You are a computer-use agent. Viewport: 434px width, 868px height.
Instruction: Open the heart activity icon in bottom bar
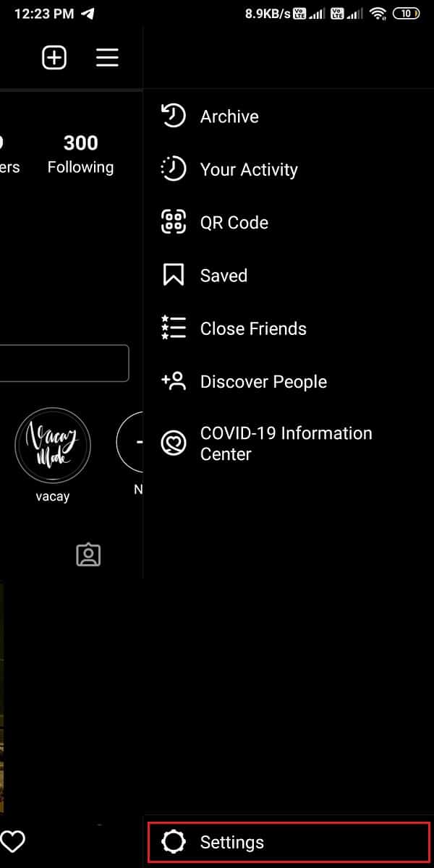point(13,841)
